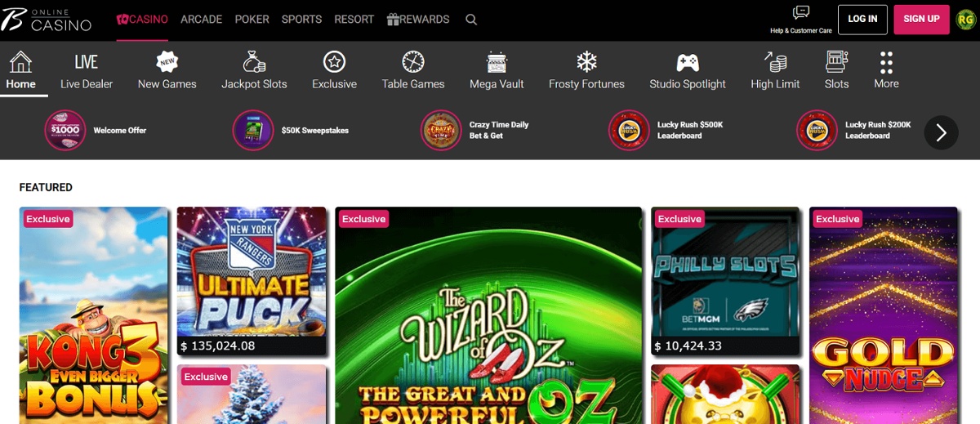This screenshot has width=980, height=424.
Task: Switch to the ARCADE tab
Action: tap(201, 20)
